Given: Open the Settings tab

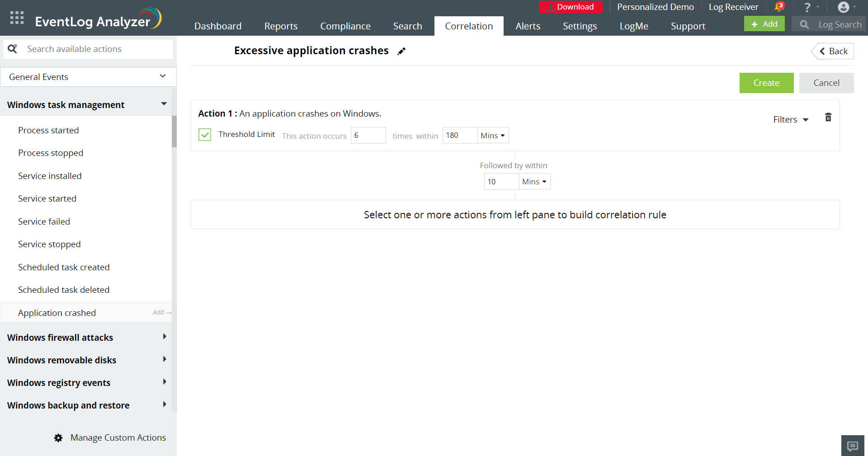Looking at the screenshot, I should tap(580, 26).
